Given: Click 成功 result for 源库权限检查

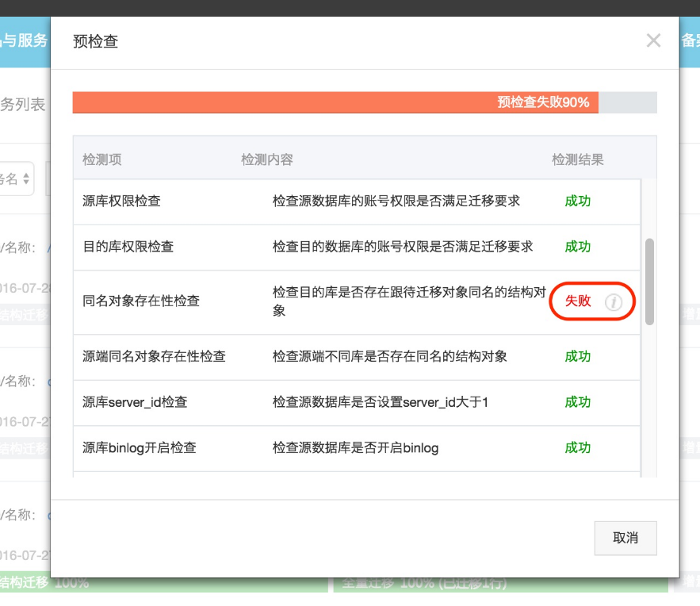Looking at the screenshot, I should 578,201.
